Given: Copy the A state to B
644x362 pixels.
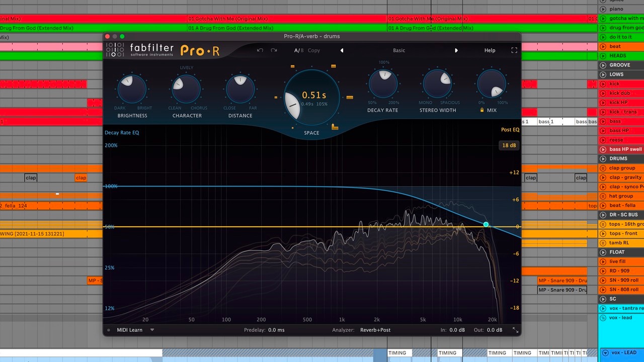Looking at the screenshot, I should coord(314,50).
